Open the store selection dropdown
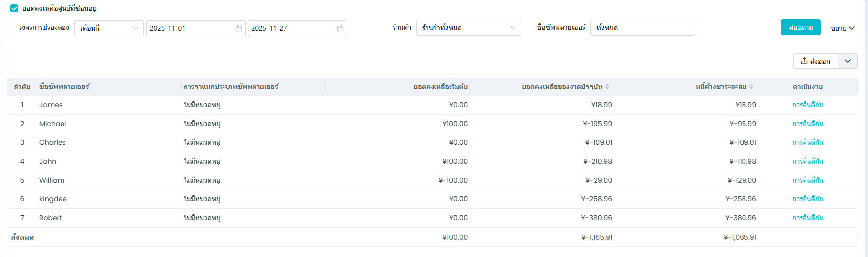 coord(468,28)
